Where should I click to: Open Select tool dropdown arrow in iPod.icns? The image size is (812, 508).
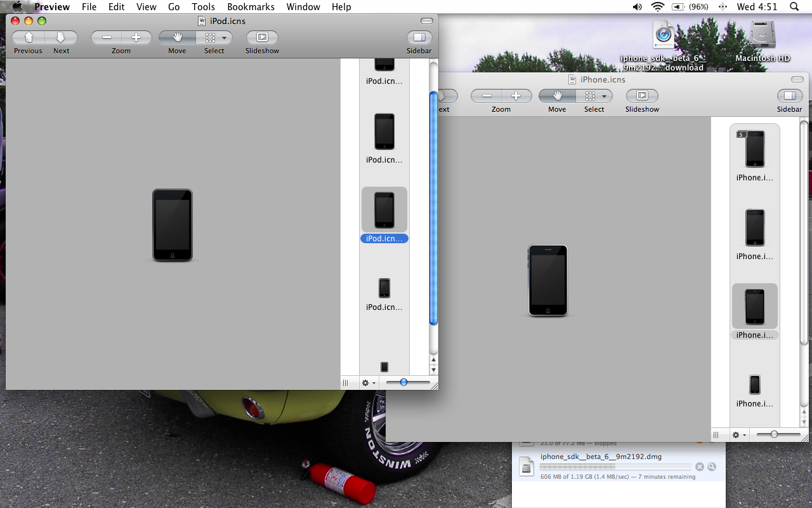pyautogui.click(x=225, y=38)
